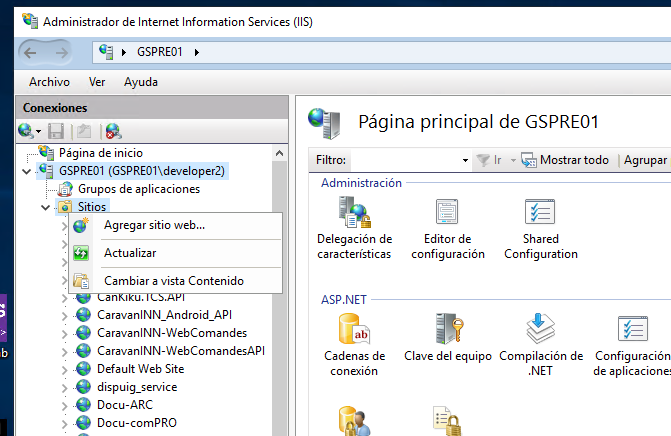Expand the Default Web Site node
671x436 pixels.
pyautogui.click(x=66, y=369)
